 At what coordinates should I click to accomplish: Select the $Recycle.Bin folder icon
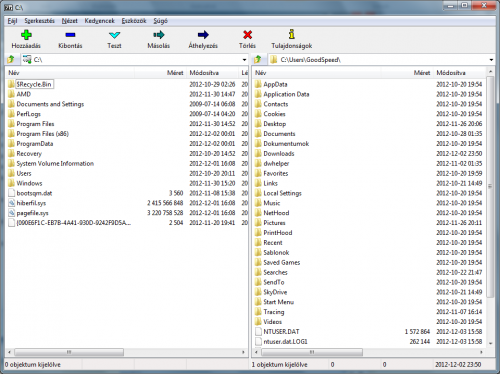pos(11,84)
